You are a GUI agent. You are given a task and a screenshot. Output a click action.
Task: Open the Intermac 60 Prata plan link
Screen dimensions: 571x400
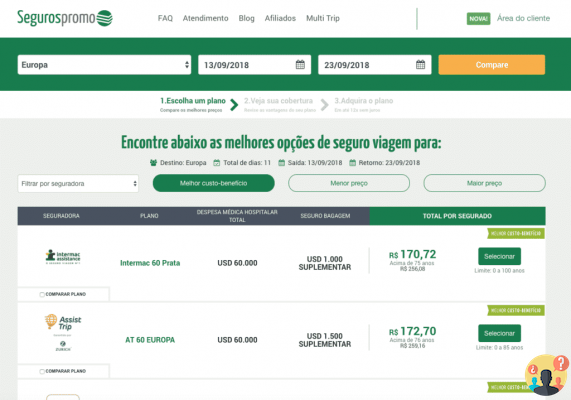pos(150,263)
